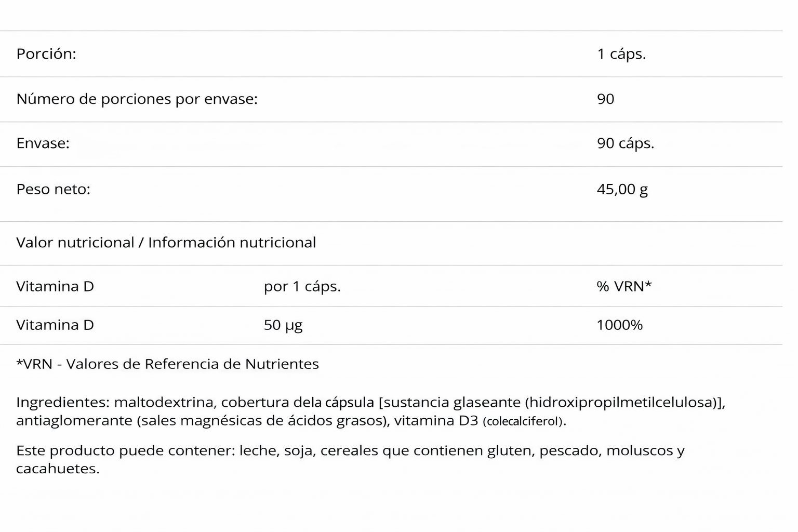Select the Número de porciones por envase label
The width and height of the screenshot is (798, 532).
click(x=137, y=99)
